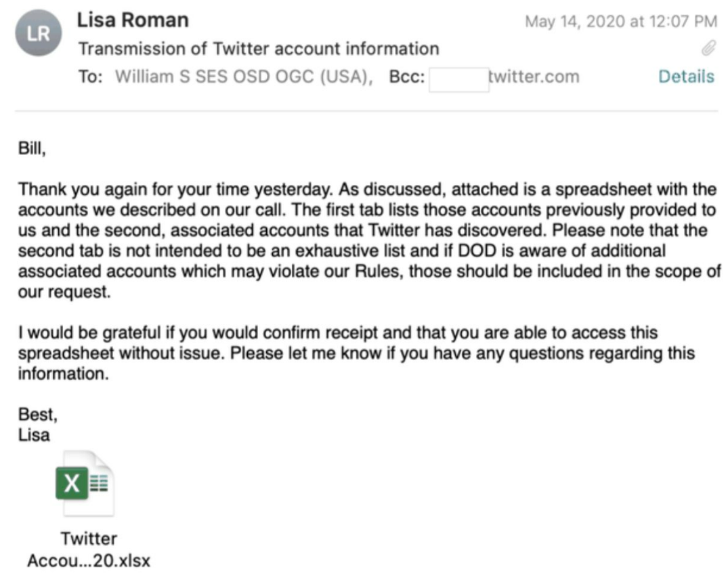Click the 'Bcc:' field label
This screenshot has width=728, height=574.
click(x=407, y=76)
